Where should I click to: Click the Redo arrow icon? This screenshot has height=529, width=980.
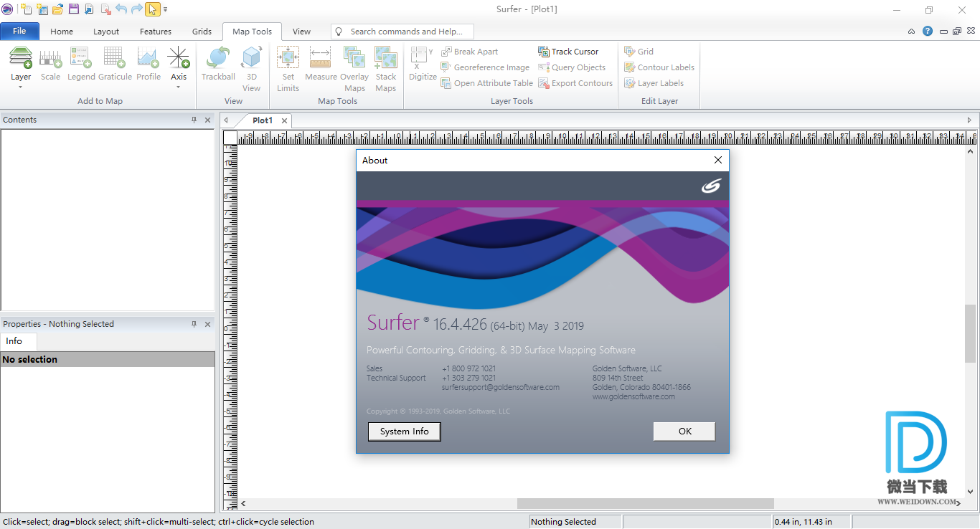[x=136, y=9]
